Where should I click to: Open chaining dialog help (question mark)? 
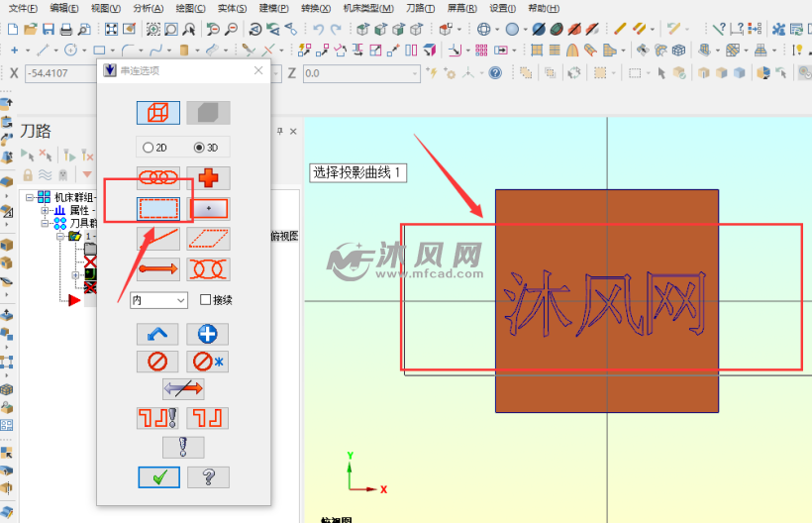208,476
